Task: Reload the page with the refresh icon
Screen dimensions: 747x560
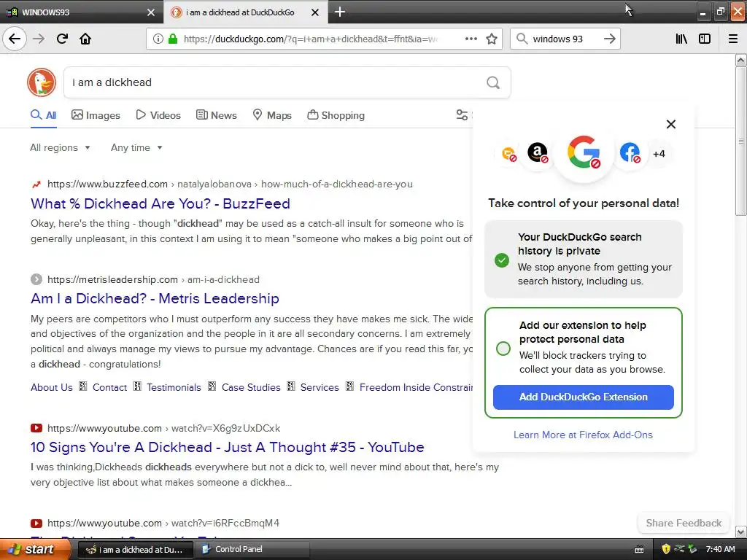Action: point(62,39)
